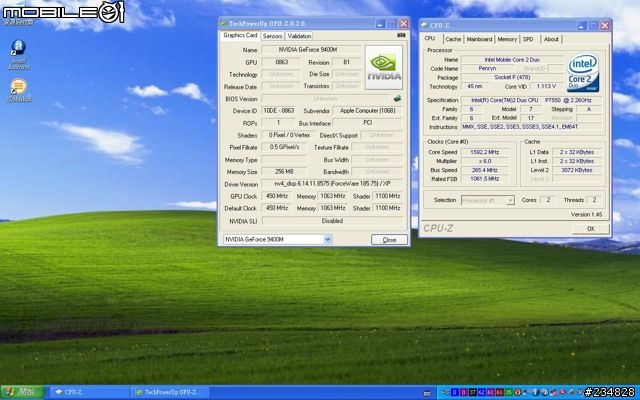Click the red 61 temperature tray icon
The width and height of the screenshot is (640, 400).
point(500,392)
